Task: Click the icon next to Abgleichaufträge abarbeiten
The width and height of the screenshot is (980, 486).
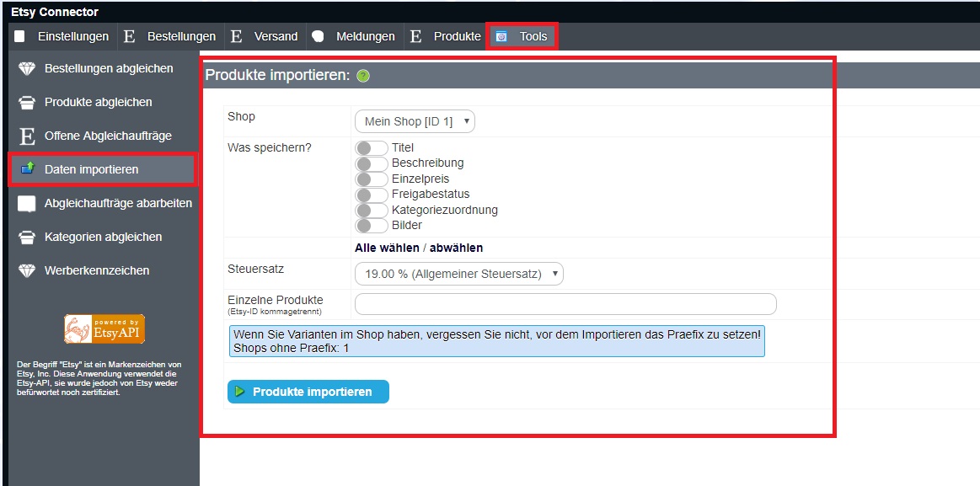Action: [x=27, y=203]
